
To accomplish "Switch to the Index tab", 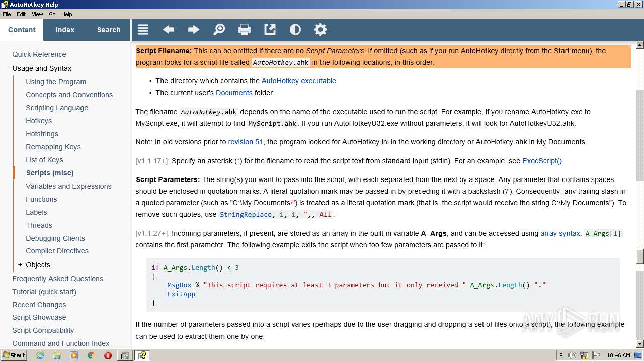I will tap(65, 30).
